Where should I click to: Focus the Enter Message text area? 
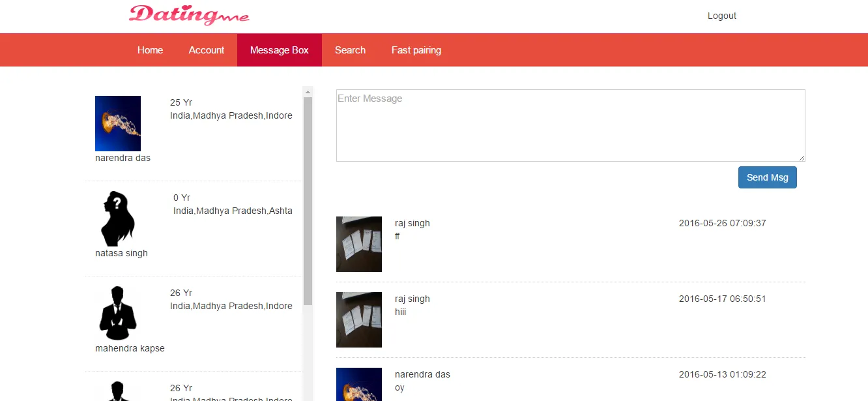[570, 125]
